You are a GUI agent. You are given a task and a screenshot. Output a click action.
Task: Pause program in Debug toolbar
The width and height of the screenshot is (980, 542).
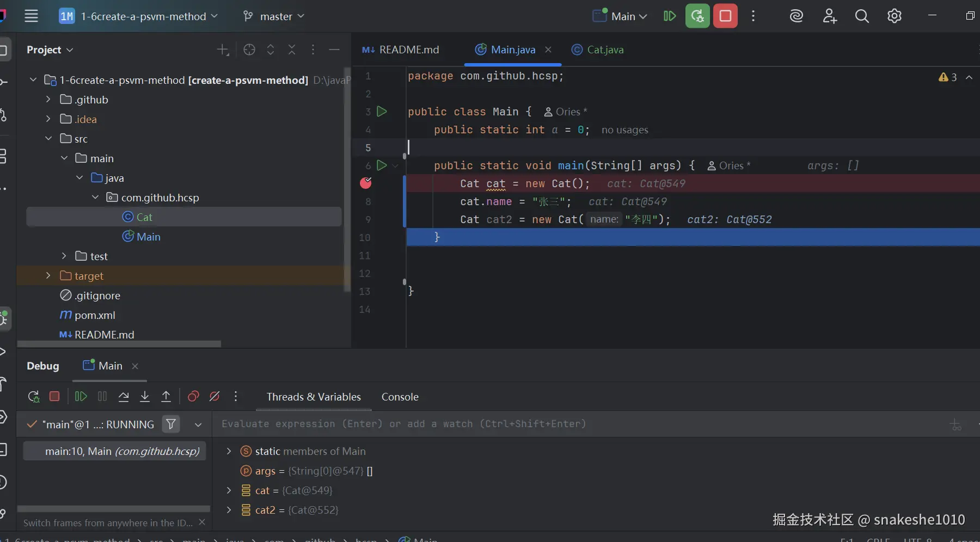(x=102, y=396)
